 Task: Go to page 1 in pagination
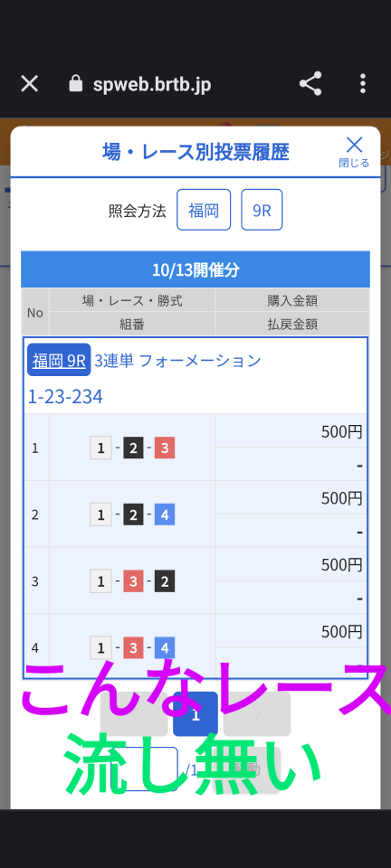[x=195, y=714]
